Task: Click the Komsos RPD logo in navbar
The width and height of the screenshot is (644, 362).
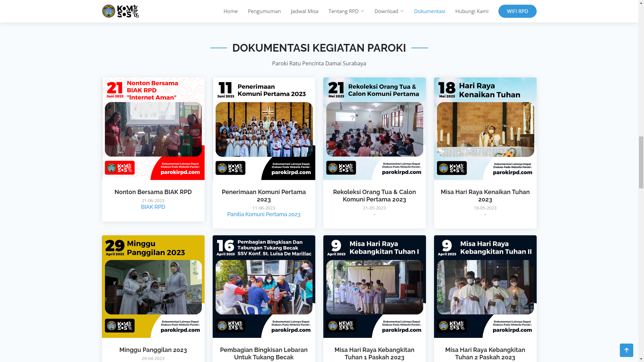Action: (x=120, y=11)
